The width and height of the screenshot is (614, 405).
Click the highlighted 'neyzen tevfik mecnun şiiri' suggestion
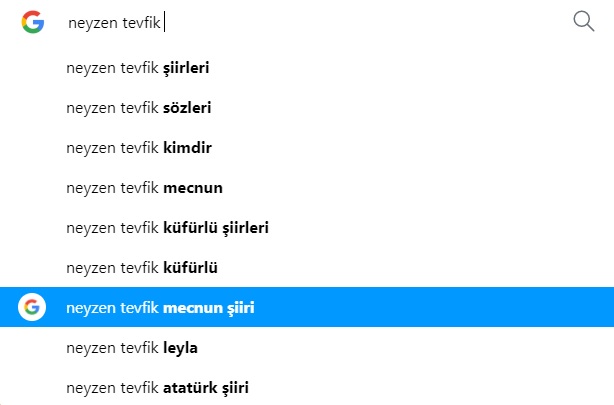(161, 307)
